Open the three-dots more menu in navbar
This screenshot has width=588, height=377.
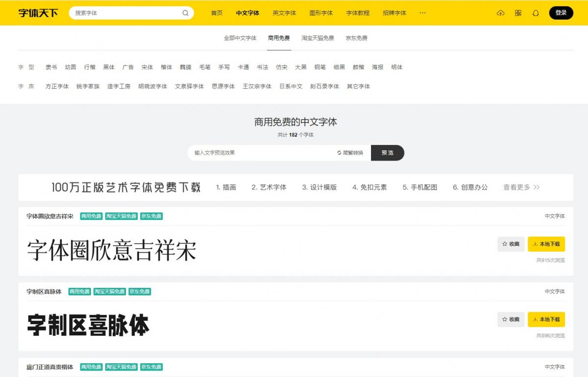click(x=422, y=13)
